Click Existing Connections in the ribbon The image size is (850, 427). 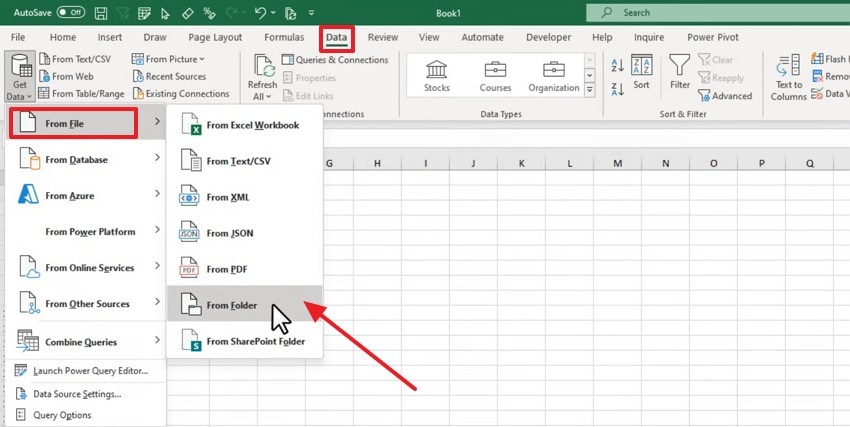181,94
